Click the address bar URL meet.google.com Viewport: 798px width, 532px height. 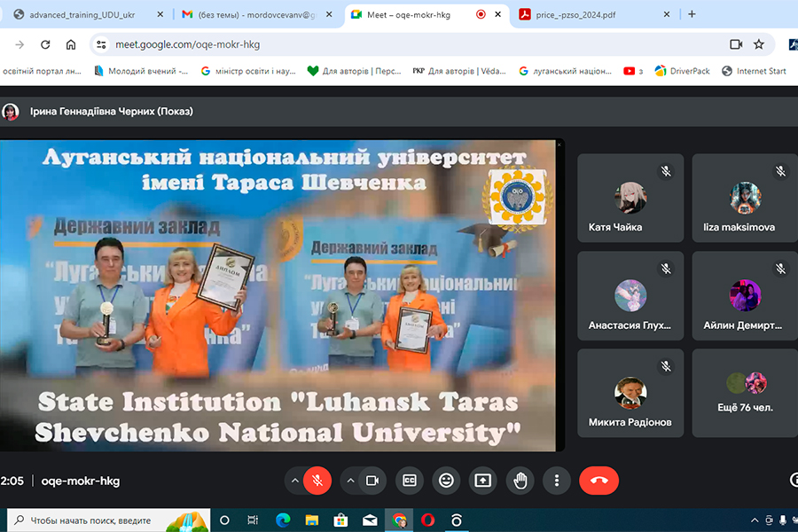pyautogui.click(x=187, y=45)
